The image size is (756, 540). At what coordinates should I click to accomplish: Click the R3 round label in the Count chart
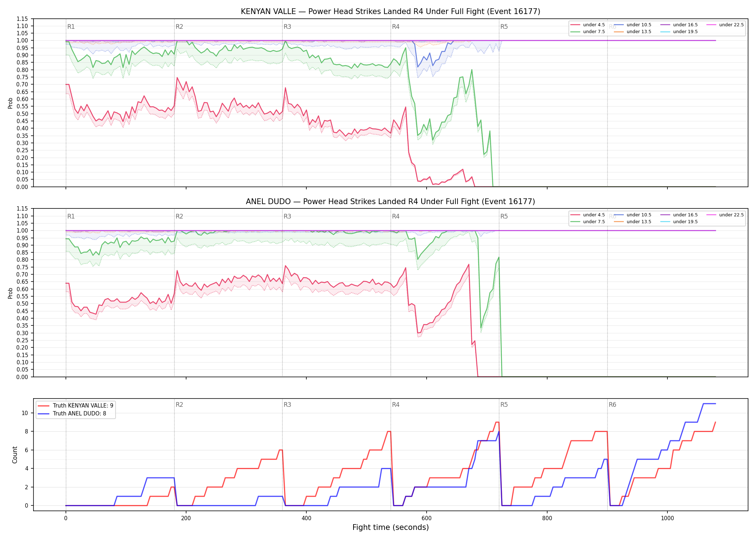[x=287, y=405]
